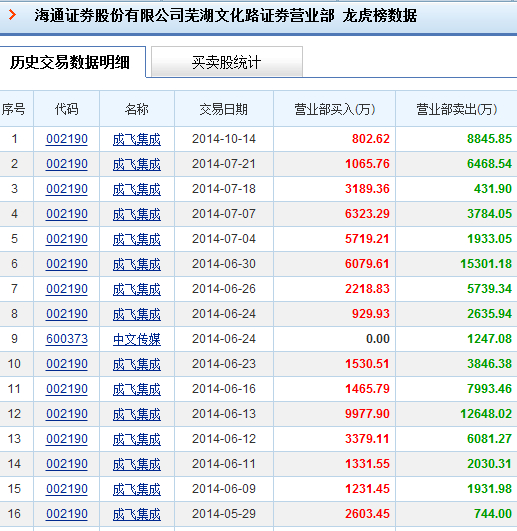
Task: Open the 中文传媒 stock name link
Action: pos(137,339)
